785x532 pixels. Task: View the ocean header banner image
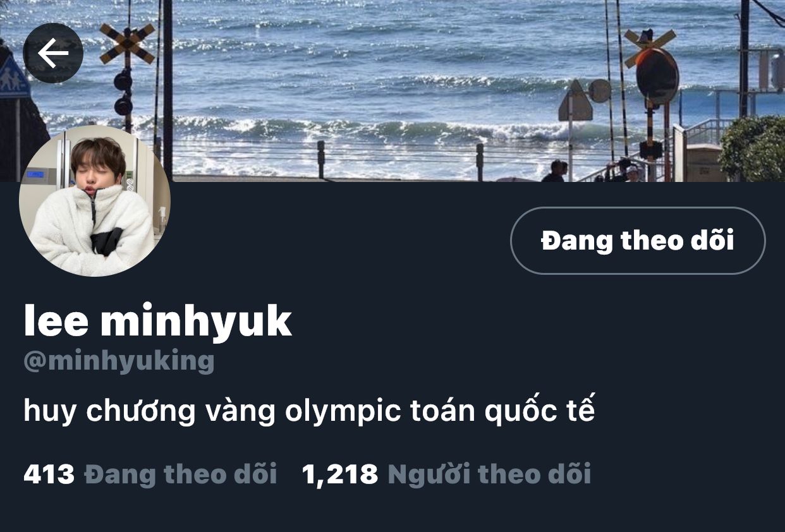(392, 91)
